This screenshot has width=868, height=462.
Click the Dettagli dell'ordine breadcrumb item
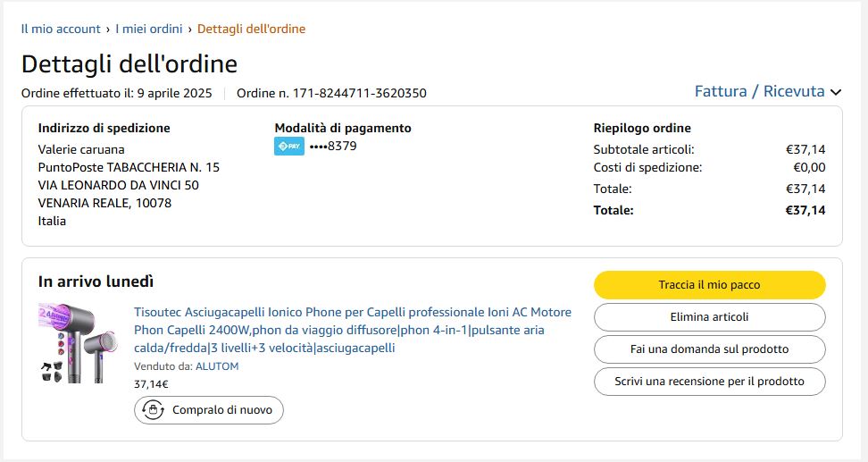click(x=251, y=29)
